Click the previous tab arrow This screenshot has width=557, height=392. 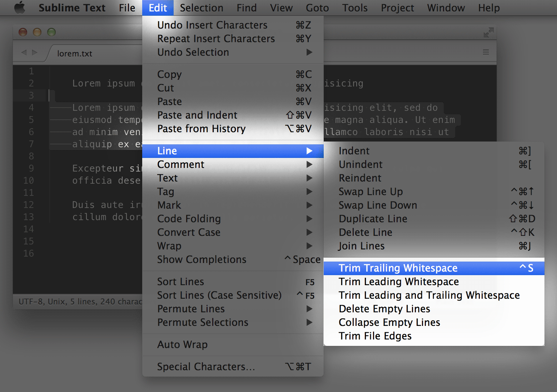[24, 53]
